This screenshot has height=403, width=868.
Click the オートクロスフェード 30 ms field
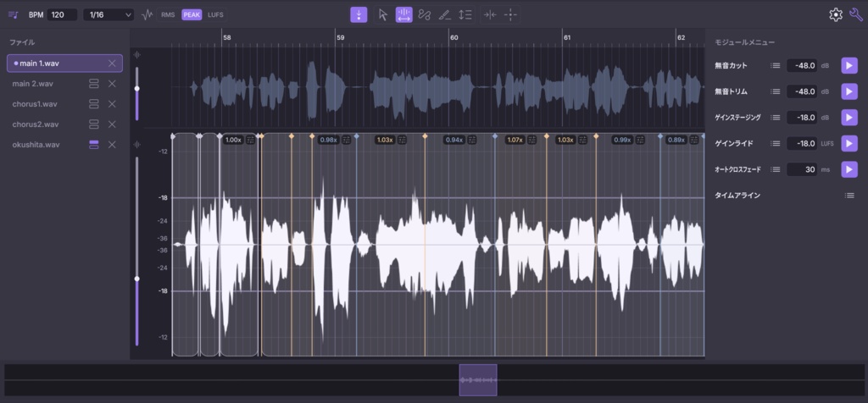[802, 169]
